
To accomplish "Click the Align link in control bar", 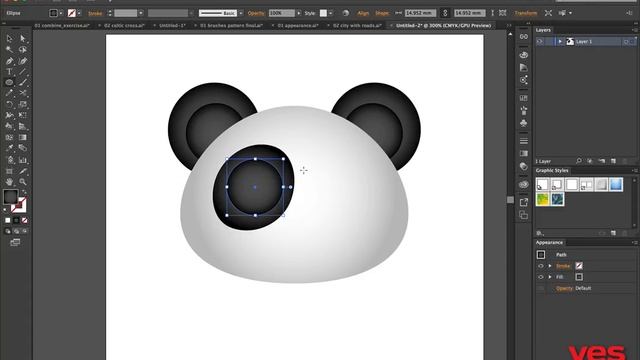I will click(363, 13).
